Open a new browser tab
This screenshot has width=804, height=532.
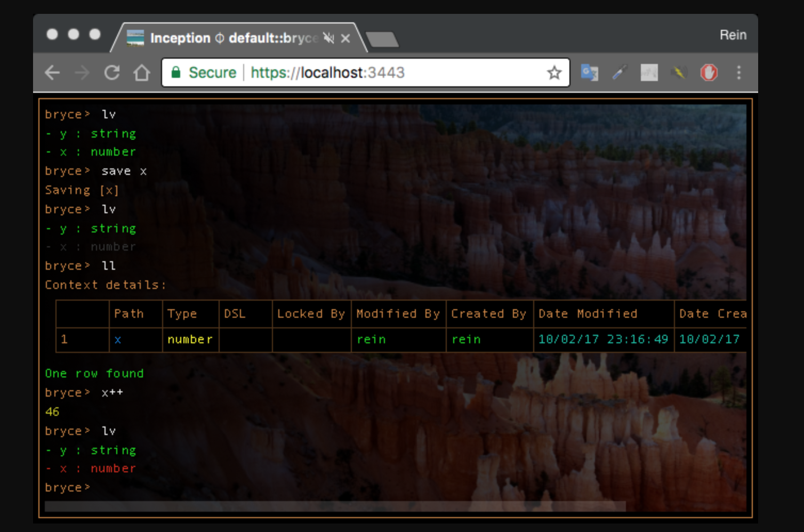click(x=382, y=39)
